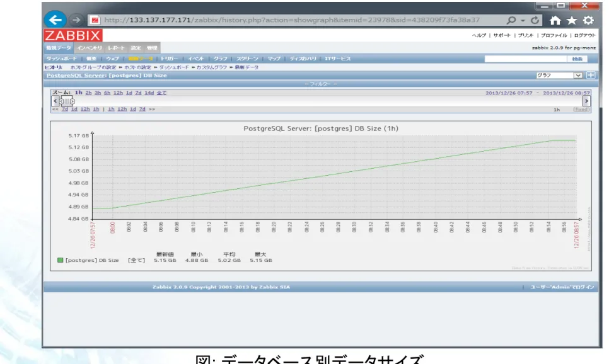609x364 pixels.
Task: Reload the page with the refresh icon
Action: [x=535, y=20]
